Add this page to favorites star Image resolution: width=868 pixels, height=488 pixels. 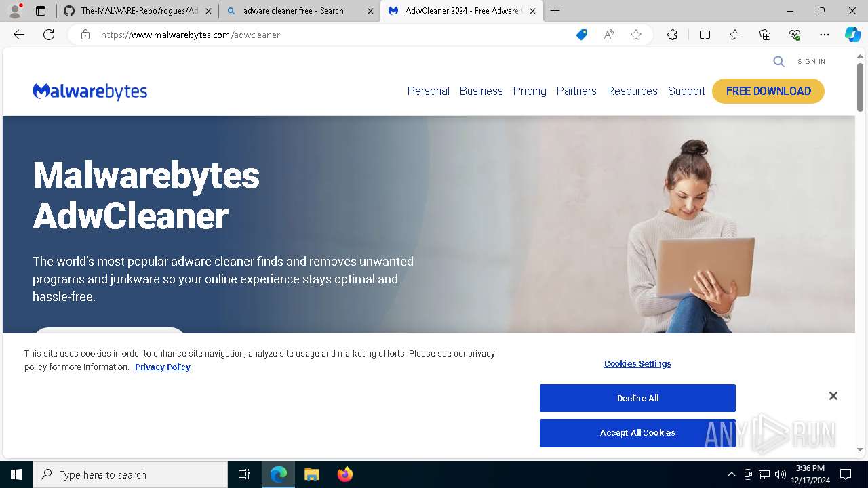coord(636,35)
